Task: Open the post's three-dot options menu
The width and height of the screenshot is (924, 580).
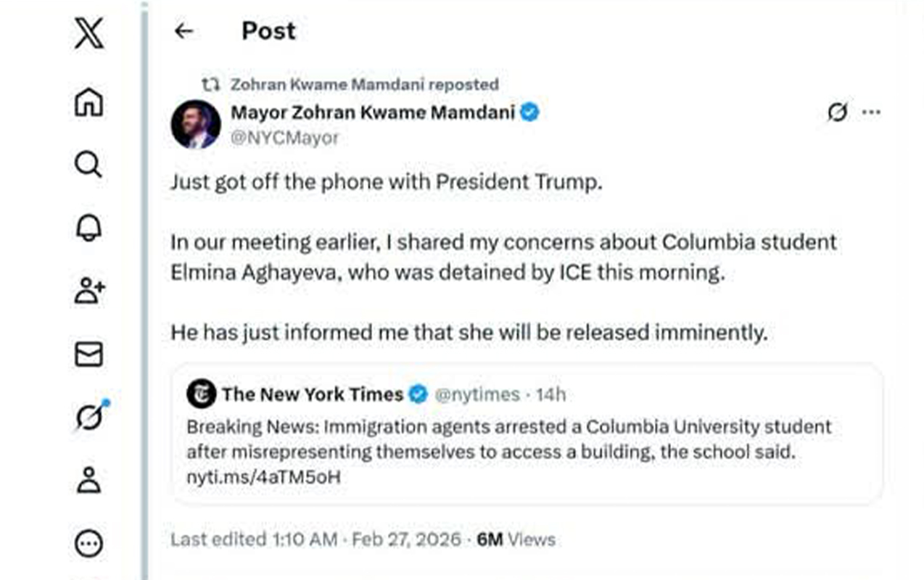Action: click(x=871, y=112)
